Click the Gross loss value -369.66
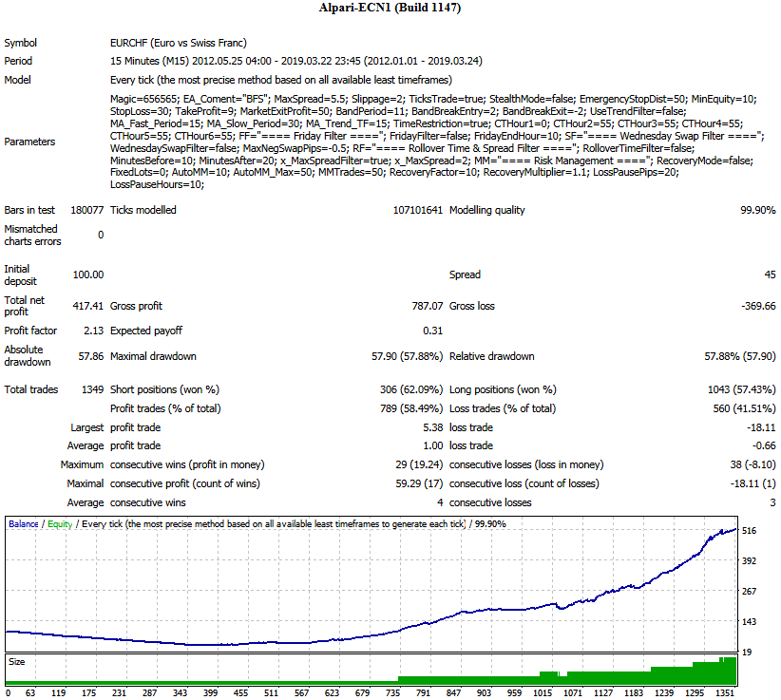Viewport: 781px width, 700px height. tap(758, 306)
